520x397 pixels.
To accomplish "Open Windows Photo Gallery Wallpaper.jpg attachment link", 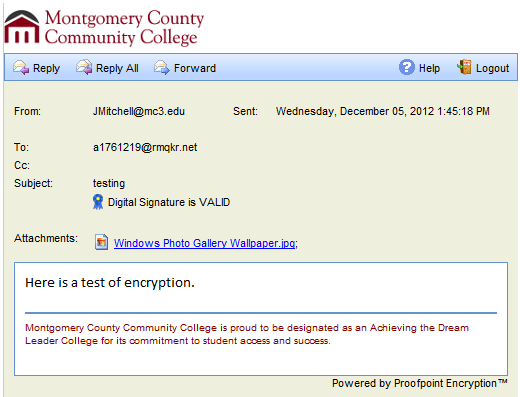I will pos(204,243).
